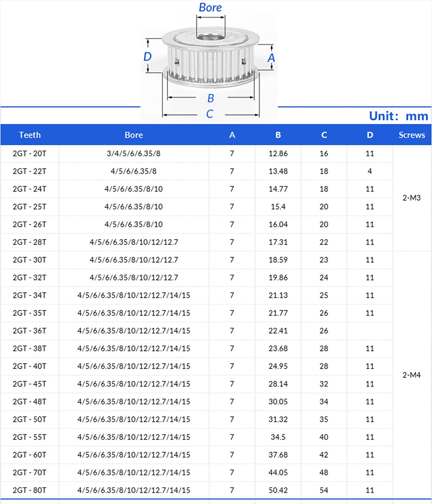Viewport: 432px width, 504px height.
Task: Click the B value '14.77'
Action: tap(278, 189)
